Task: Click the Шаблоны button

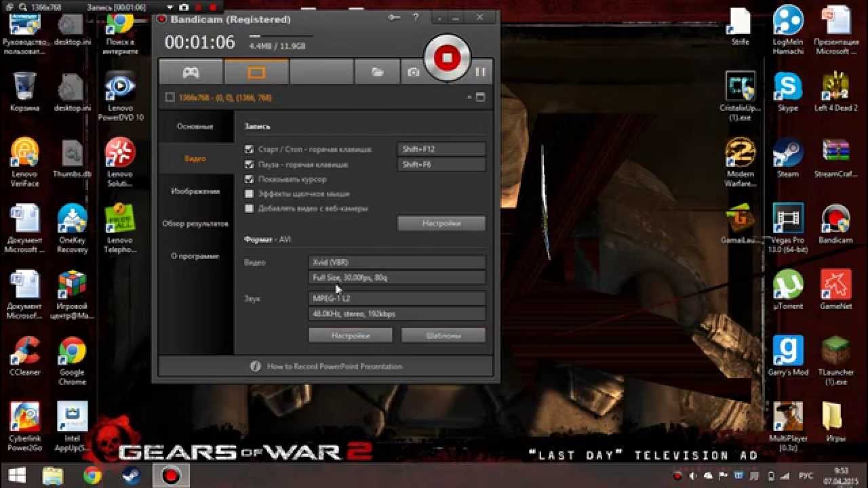Action: click(443, 335)
